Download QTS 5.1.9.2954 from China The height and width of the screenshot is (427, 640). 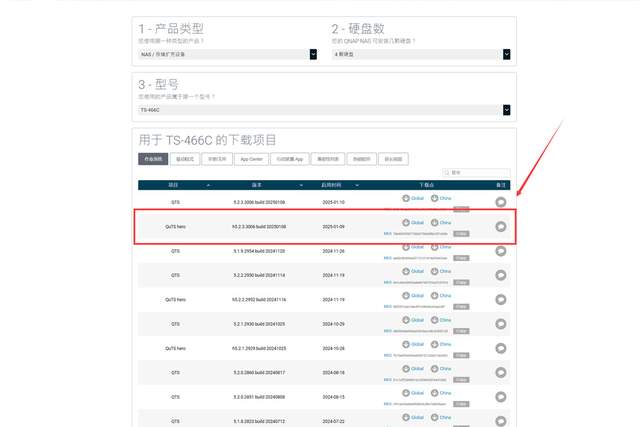click(441, 247)
